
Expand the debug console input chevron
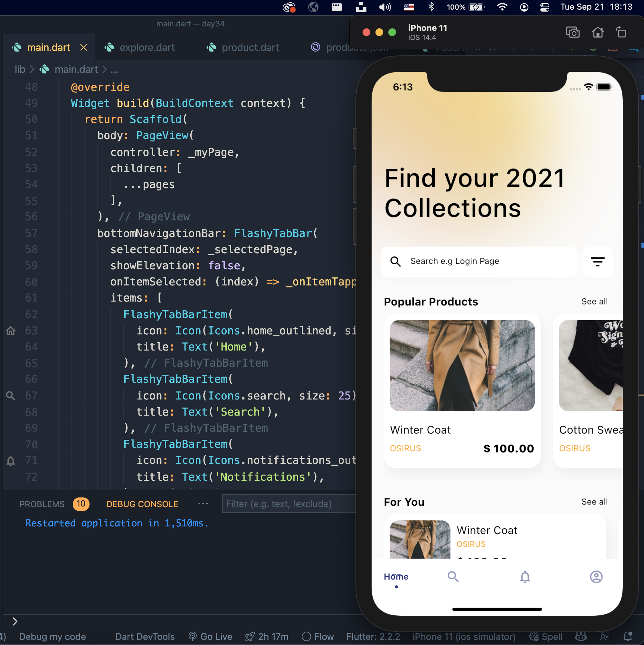(15, 621)
